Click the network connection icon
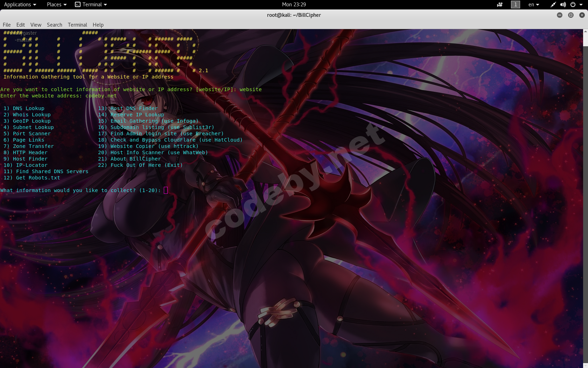 click(553, 5)
